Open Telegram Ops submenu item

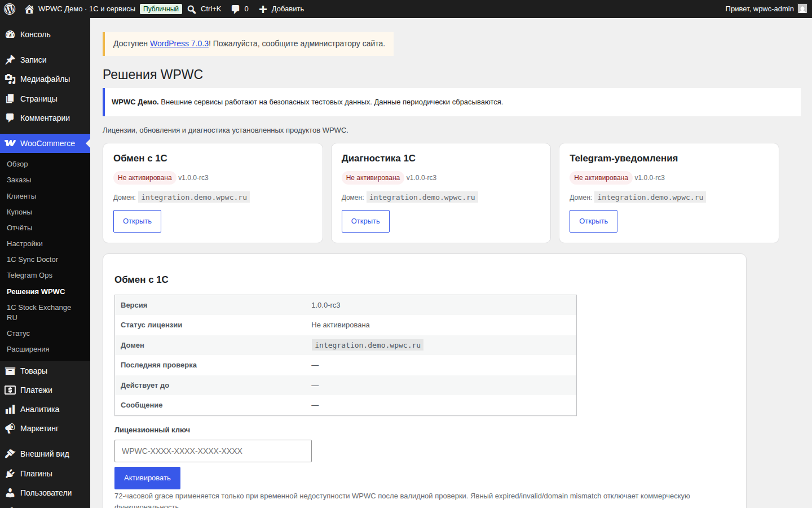pyautogui.click(x=45, y=275)
